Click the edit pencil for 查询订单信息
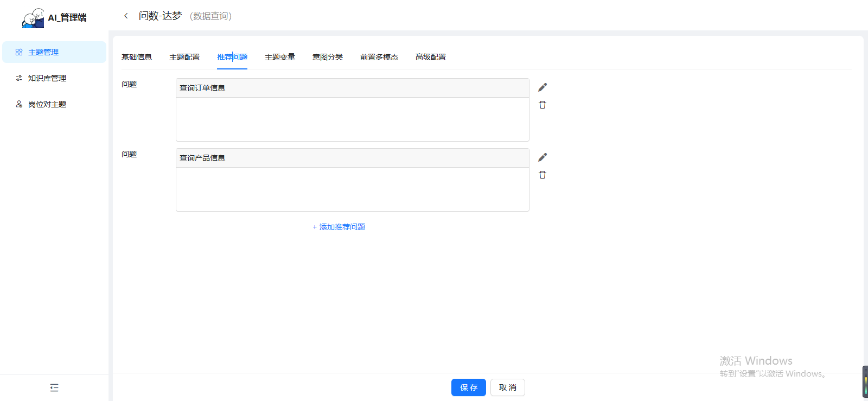The width and height of the screenshot is (868, 401). click(x=542, y=87)
